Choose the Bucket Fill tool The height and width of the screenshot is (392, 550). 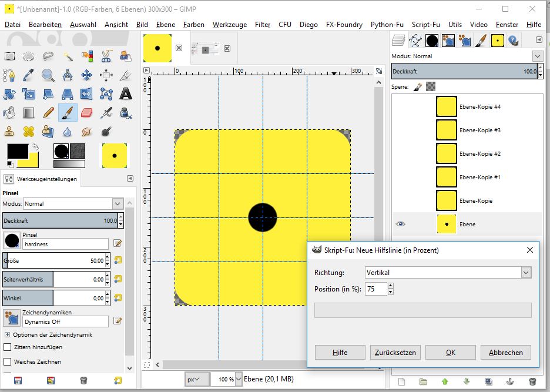click(9, 112)
